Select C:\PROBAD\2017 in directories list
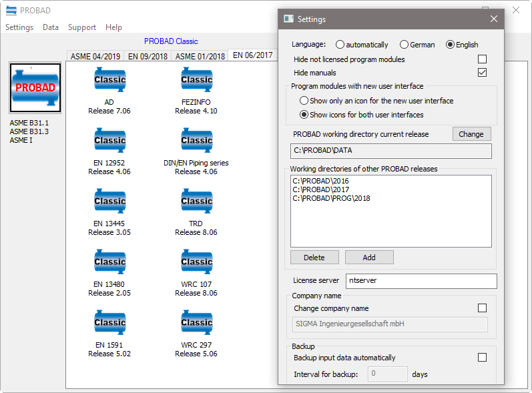The width and height of the screenshot is (532, 393). pos(320,189)
